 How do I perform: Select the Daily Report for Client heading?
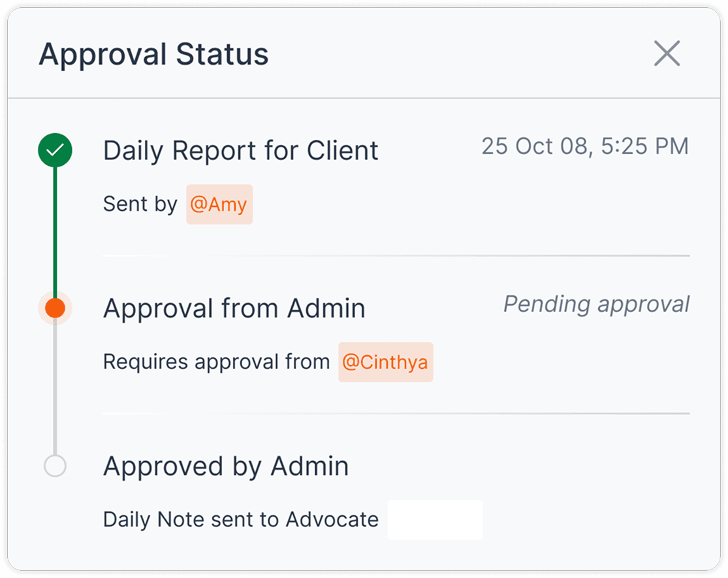pyautogui.click(x=240, y=150)
